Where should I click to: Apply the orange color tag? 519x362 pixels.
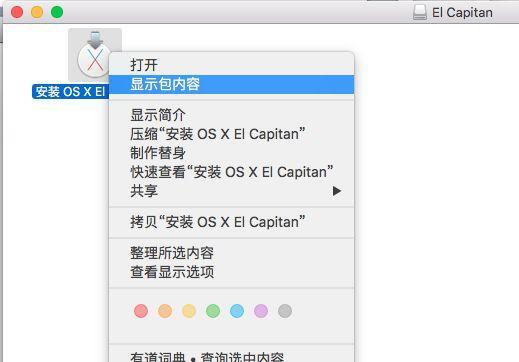(x=165, y=311)
